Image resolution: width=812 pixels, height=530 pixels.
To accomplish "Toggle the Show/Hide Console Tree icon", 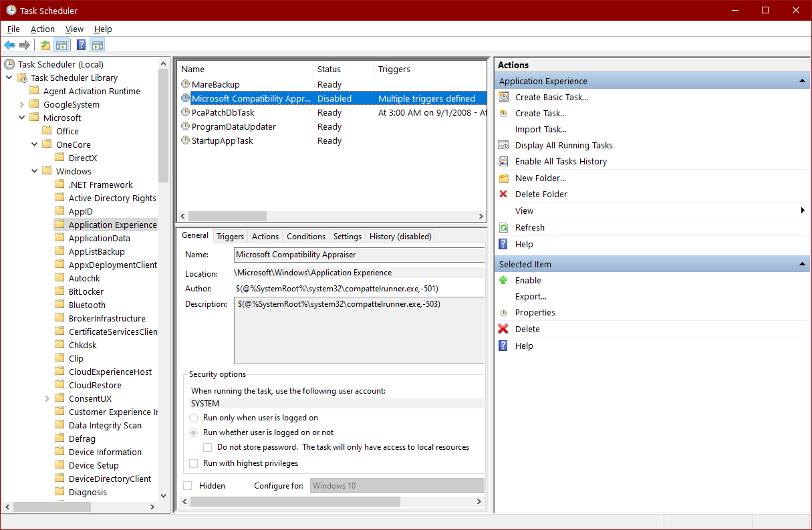I will click(61, 45).
